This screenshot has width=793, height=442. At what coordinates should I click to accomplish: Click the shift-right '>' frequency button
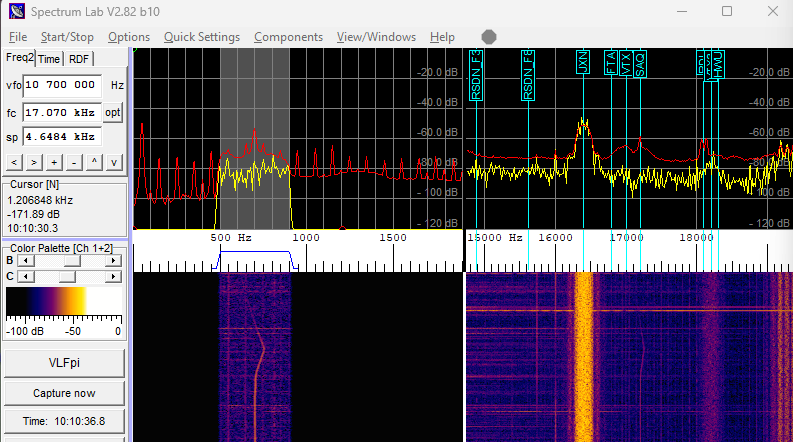[34, 162]
